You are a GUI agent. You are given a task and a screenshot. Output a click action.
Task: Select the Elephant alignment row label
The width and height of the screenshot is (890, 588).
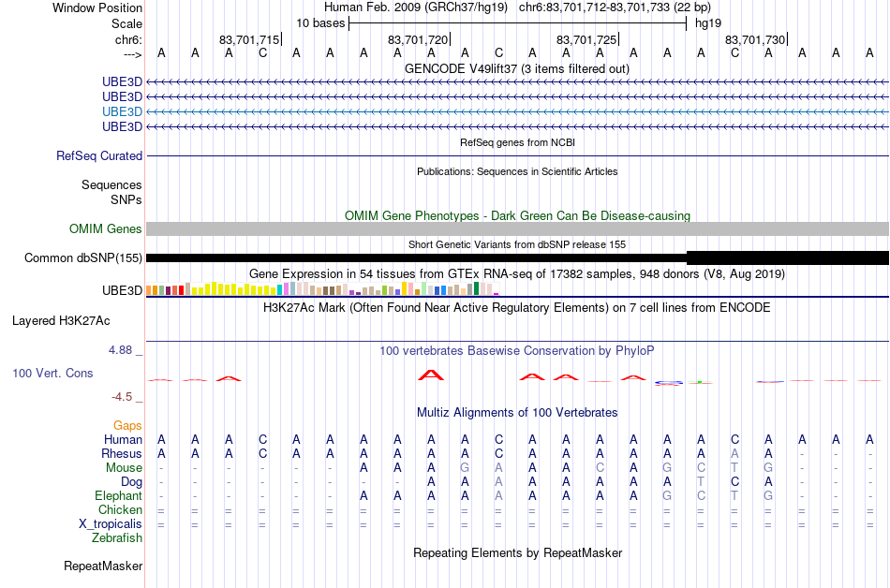point(118,496)
